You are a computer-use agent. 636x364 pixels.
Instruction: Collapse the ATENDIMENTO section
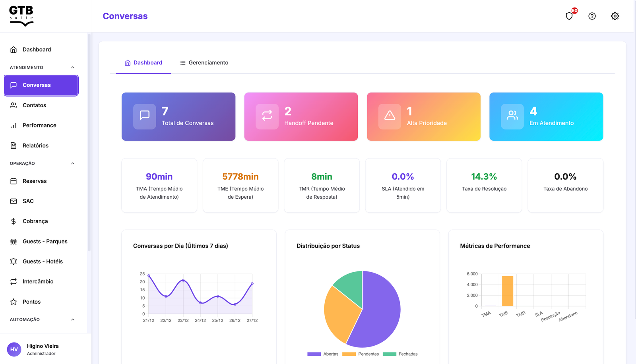click(72, 67)
